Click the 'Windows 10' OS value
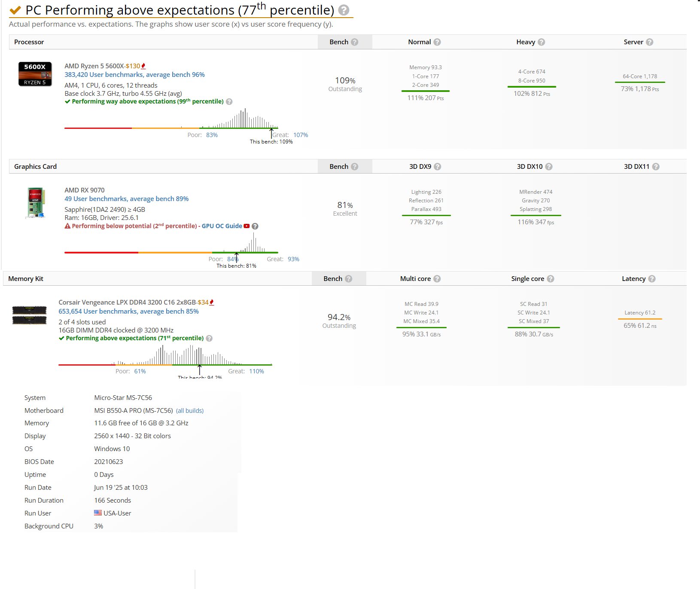 point(112,449)
